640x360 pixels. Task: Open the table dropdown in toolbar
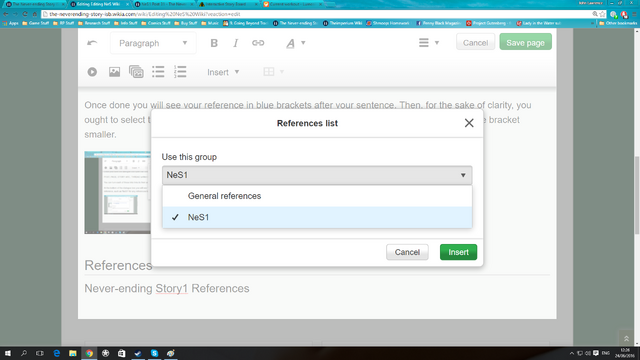pos(273,72)
